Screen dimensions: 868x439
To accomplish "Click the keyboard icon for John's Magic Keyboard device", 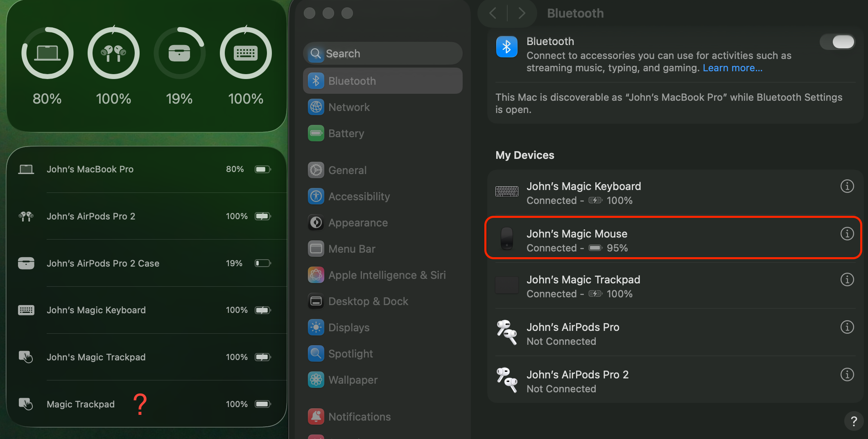I will point(507,191).
